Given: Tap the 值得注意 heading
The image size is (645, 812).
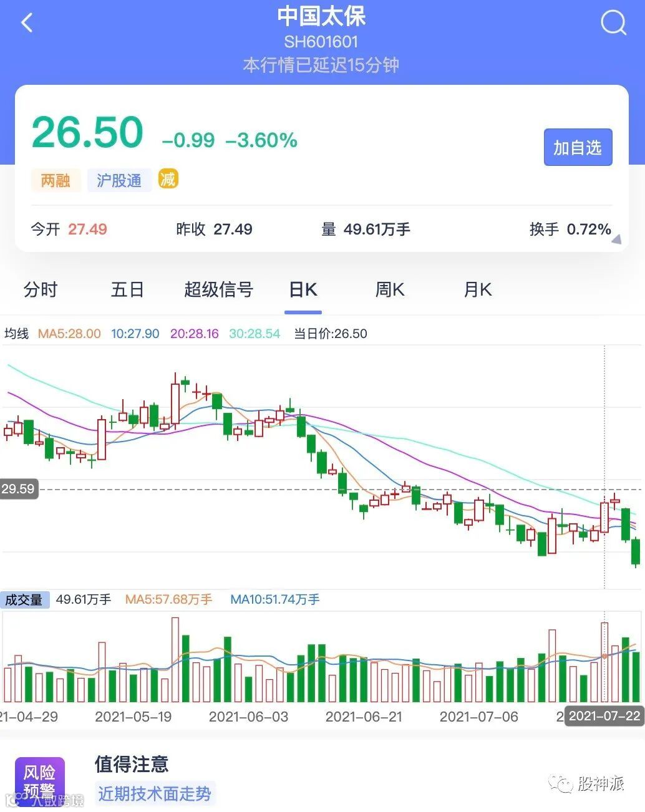Looking at the screenshot, I should [x=132, y=764].
